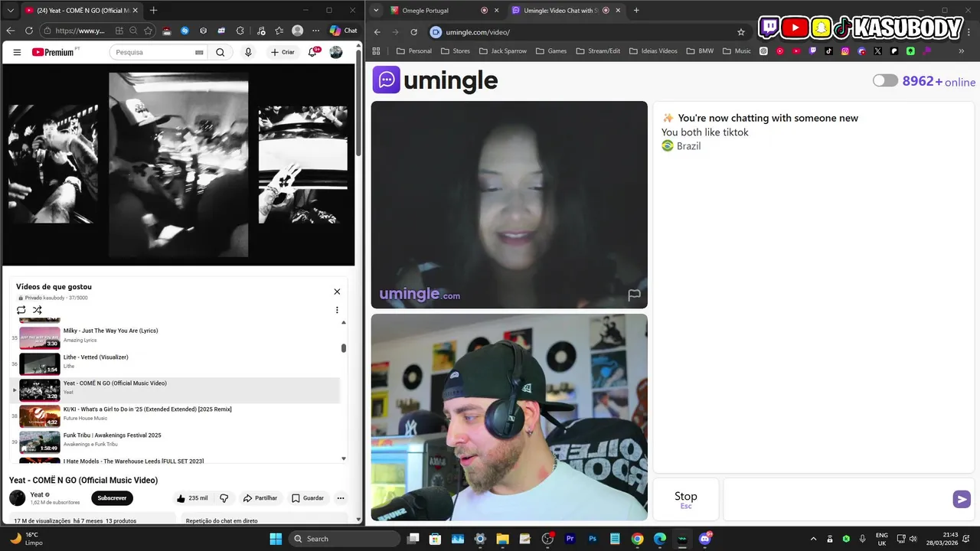Refresh the YouTube page in Edge
This screenshot has height=551, width=980.
[29, 31]
